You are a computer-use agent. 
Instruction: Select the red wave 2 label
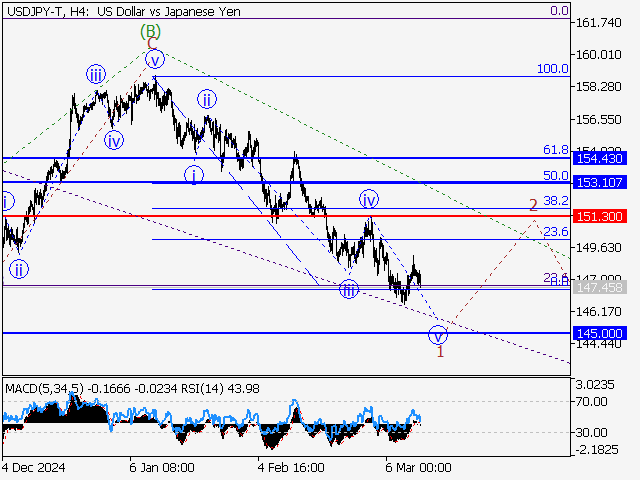pos(534,205)
